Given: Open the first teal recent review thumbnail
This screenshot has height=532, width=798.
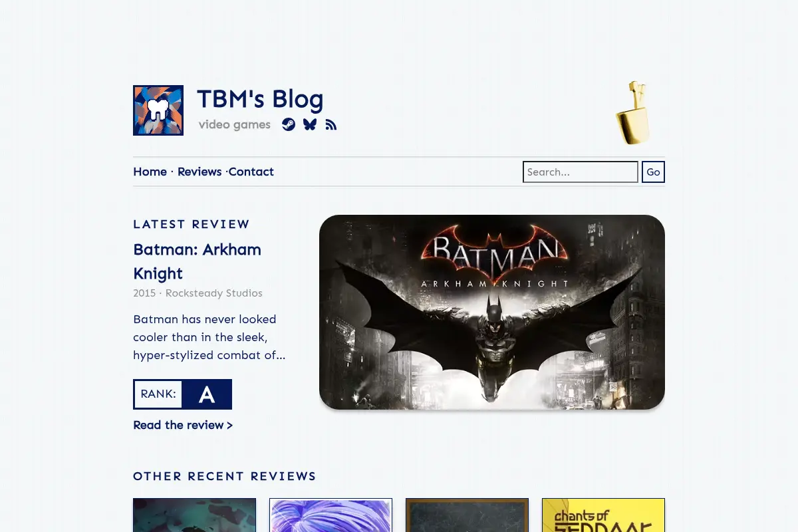Looking at the screenshot, I should point(194,515).
